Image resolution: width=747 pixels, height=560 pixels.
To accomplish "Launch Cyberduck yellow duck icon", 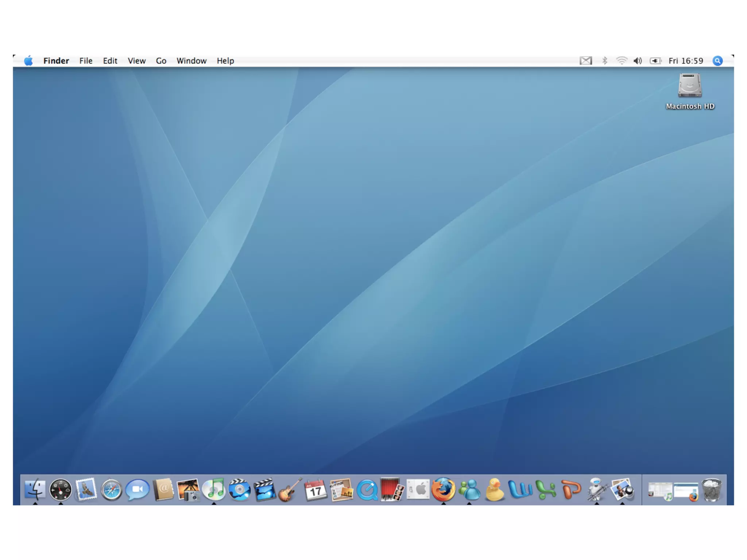I will 494,490.
